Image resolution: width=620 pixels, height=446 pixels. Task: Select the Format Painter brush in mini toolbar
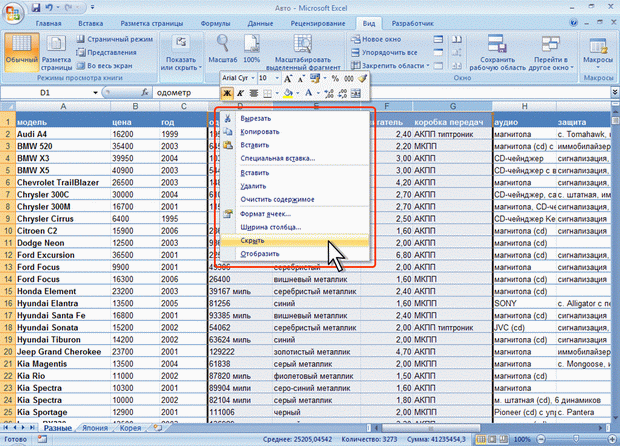[364, 77]
